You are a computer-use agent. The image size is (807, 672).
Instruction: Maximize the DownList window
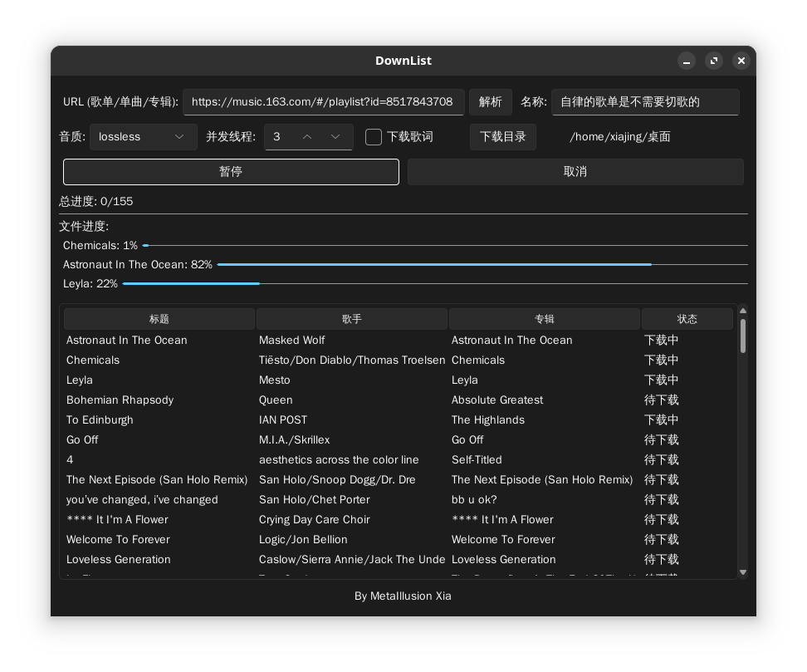pos(713,61)
